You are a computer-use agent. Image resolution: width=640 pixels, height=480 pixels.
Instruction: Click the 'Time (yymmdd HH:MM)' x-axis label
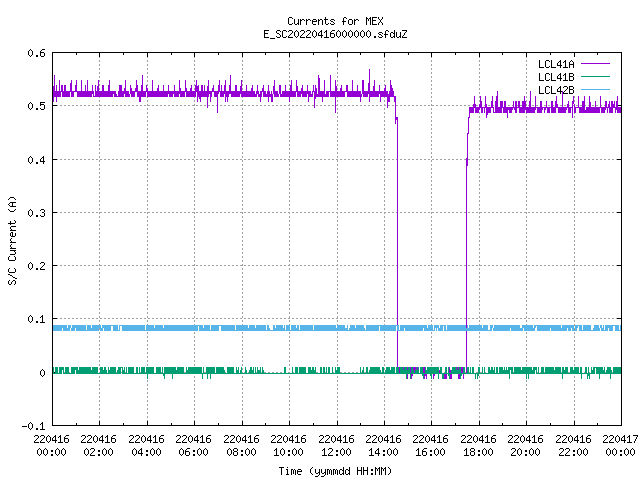point(335,471)
